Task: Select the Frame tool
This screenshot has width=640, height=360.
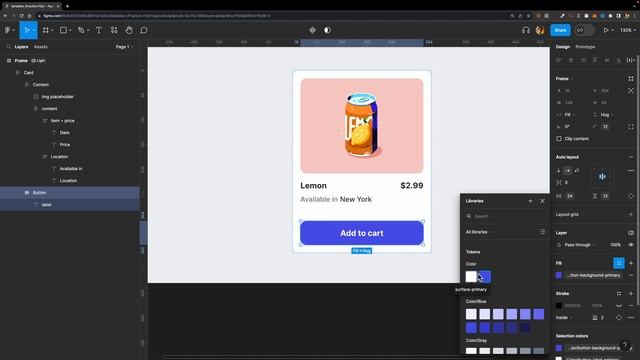Action: pyautogui.click(x=46, y=30)
